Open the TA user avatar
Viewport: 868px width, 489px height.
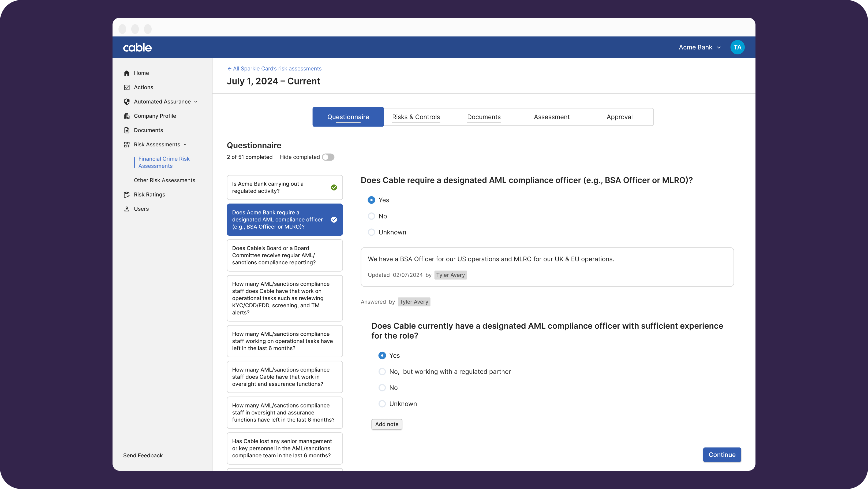[x=737, y=47]
